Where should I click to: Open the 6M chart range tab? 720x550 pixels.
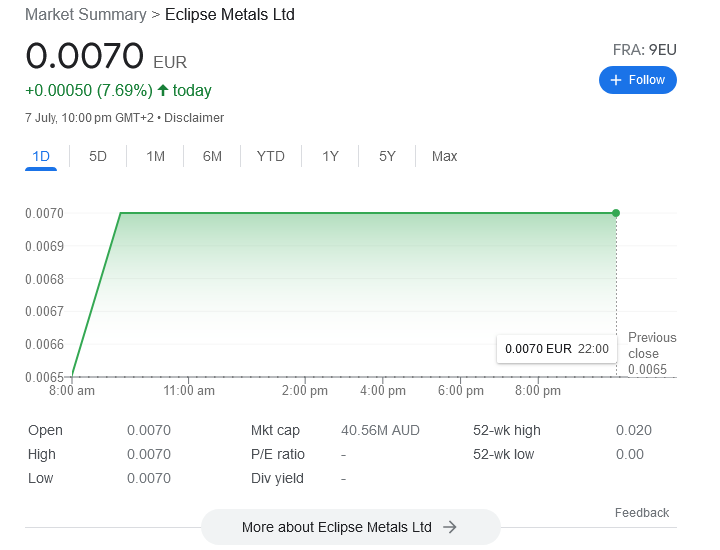click(x=212, y=157)
